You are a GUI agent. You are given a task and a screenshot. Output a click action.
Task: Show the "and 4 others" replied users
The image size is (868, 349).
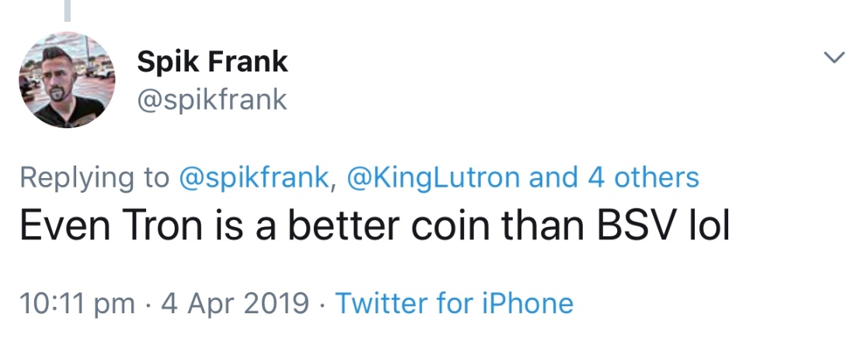(x=614, y=178)
